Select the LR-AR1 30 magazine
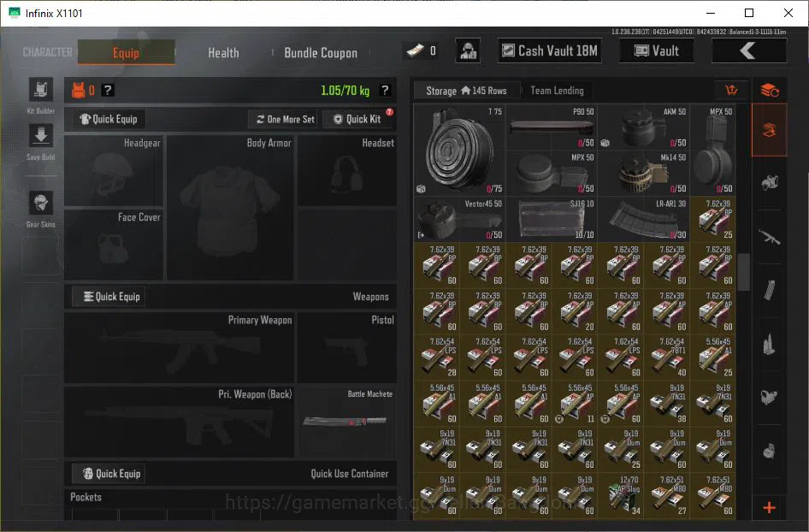Screen dimensions: 809x532 [643, 219]
